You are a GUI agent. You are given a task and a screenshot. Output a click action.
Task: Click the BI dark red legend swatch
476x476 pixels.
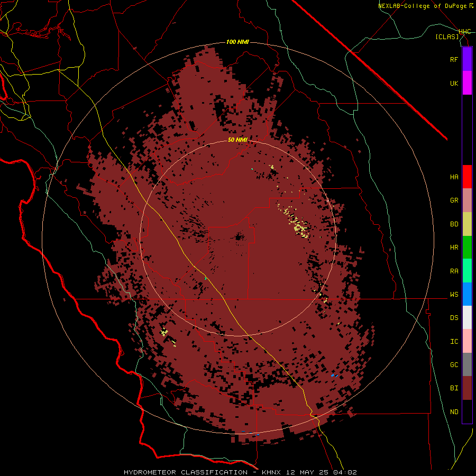pyautogui.click(x=467, y=388)
